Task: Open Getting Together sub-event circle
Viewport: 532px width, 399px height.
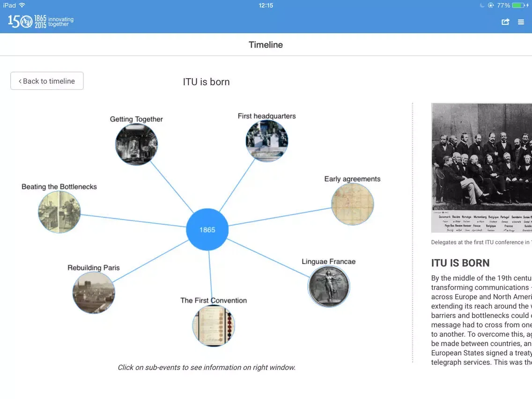Action: tap(136, 144)
